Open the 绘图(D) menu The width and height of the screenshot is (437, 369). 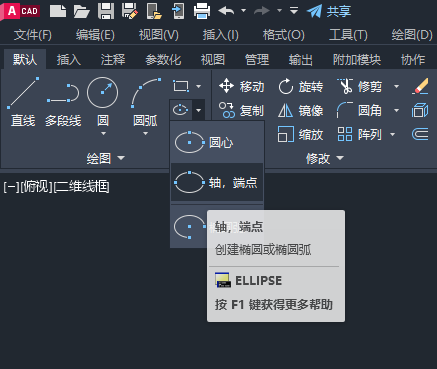pos(412,35)
